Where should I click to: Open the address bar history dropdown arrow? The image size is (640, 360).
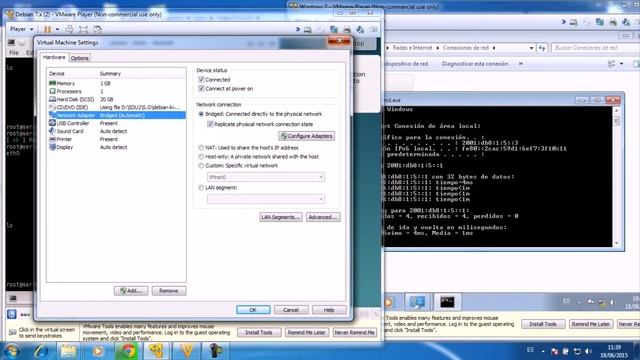pos(531,48)
